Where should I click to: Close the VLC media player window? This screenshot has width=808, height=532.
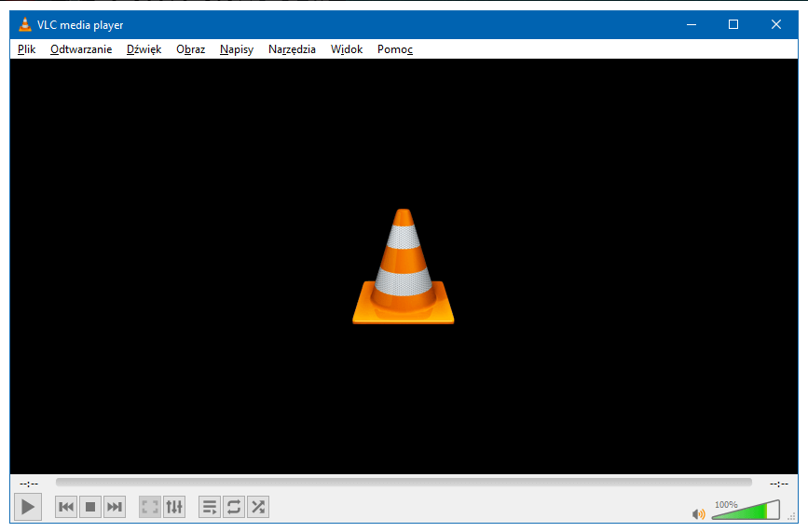tap(776, 24)
